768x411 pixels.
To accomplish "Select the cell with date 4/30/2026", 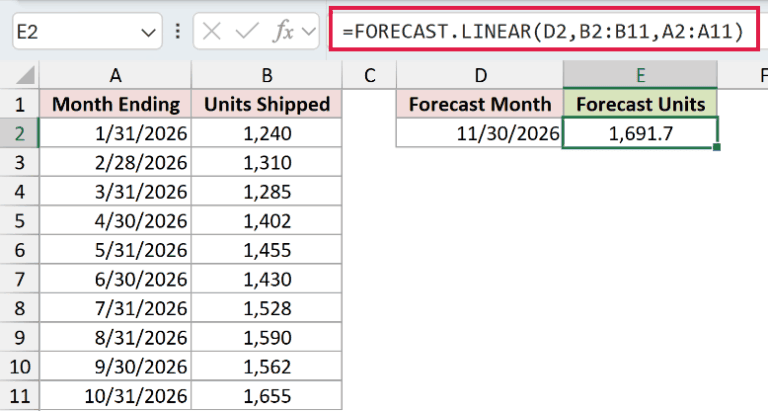I will 115,221.
